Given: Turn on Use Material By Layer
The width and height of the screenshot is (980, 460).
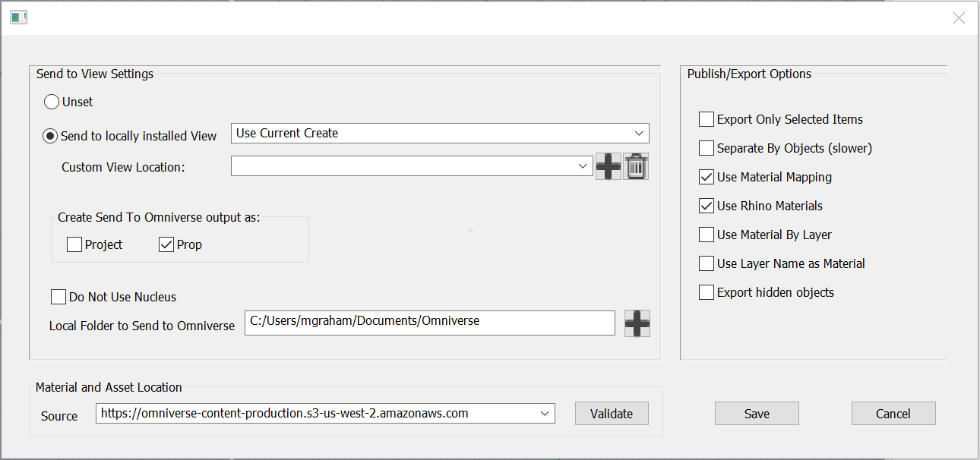Looking at the screenshot, I should tap(707, 235).
